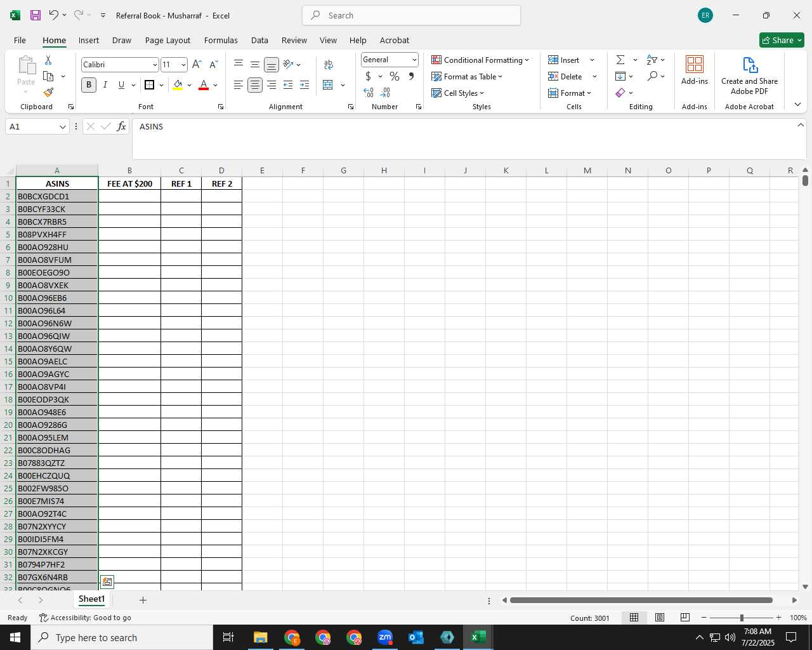
Task: Toggle Italic formatting
Action: pos(105,85)
